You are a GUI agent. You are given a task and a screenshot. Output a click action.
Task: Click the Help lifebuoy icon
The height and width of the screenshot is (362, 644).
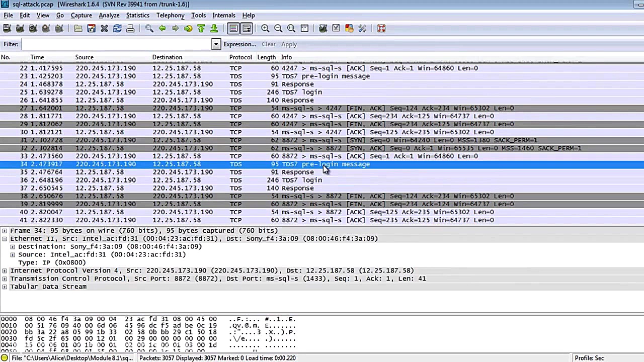point(381,29)
